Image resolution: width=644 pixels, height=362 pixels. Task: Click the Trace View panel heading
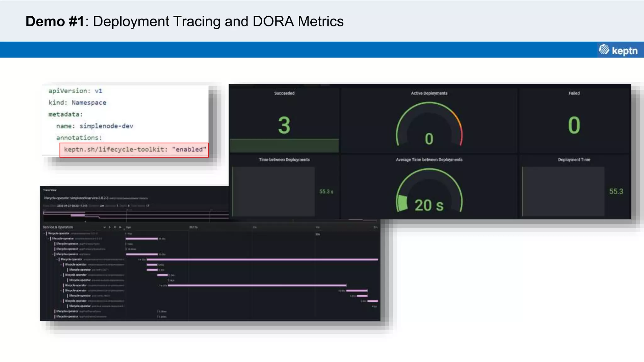point(50,190)
